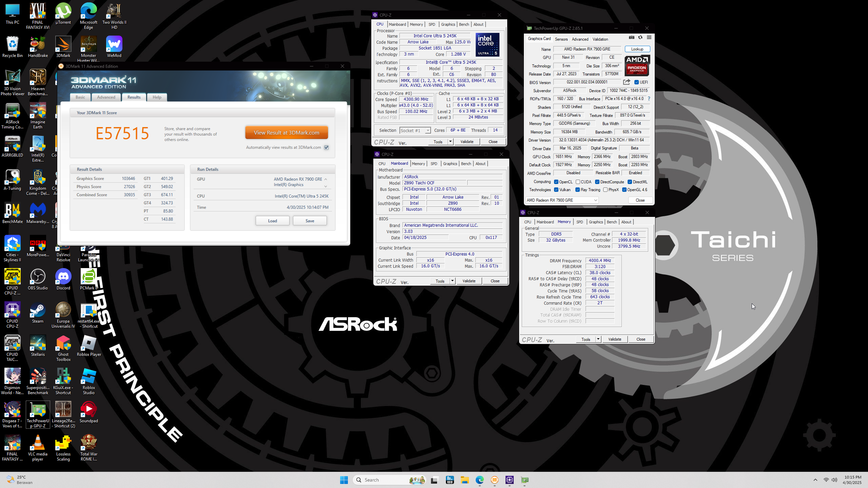Take GPU-Z screenshot via camera icon
This screenshot has height=488, width=868.
[x=632, y=38]
